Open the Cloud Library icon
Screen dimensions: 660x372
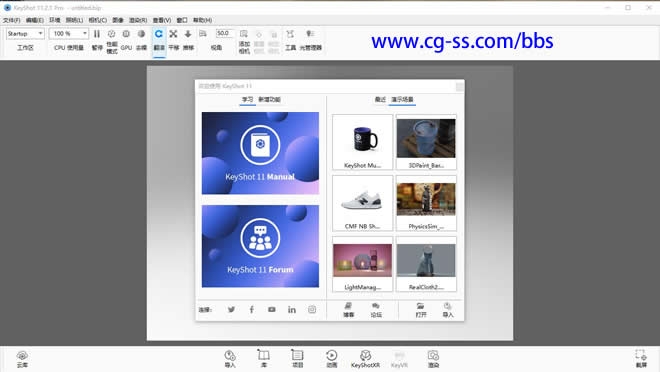point(22,359)
